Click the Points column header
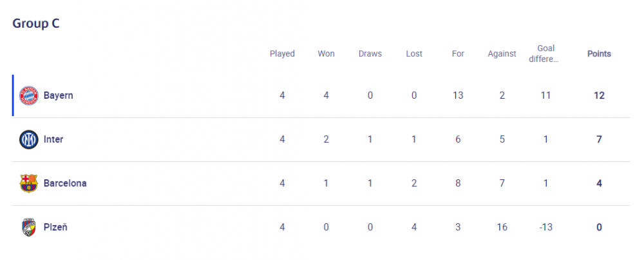This screenshot has height=260, width=644. click(599, 54)
